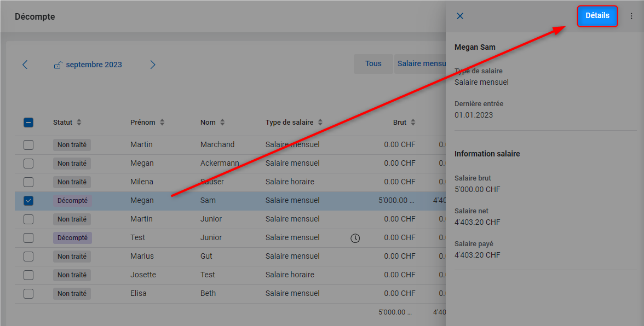Select the Tous filter tab
Image resolution: width=644 pixels, height=326 pixels.
373,63
